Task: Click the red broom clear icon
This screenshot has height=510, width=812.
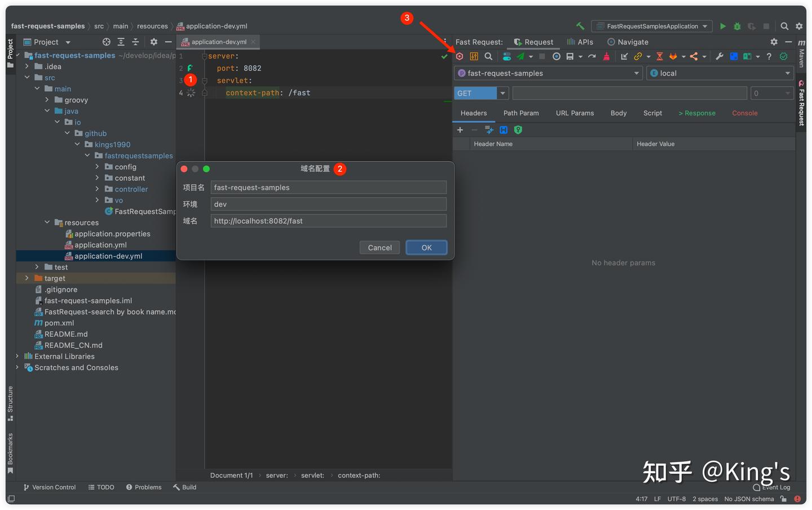Action: [x=606, y=56]
